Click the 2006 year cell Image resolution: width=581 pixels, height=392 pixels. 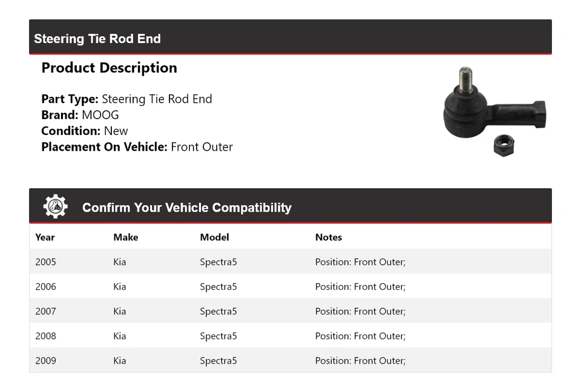tap(45, 287)
